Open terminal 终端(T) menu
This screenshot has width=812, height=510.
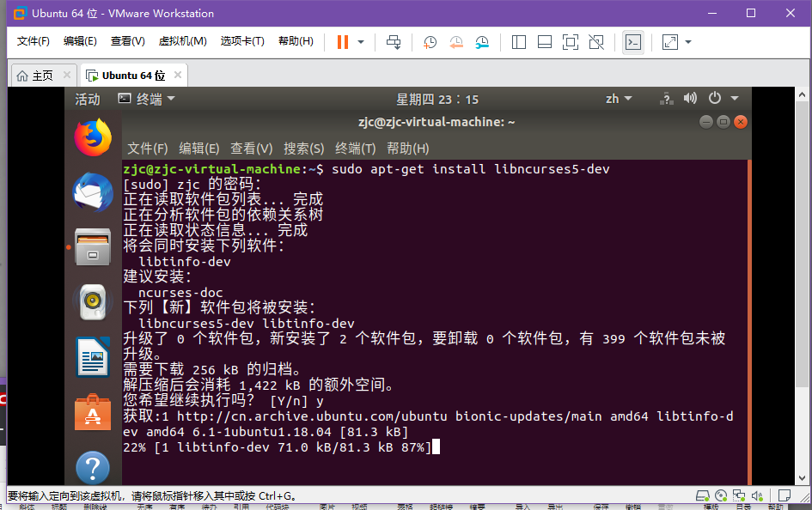click(355, 149)
